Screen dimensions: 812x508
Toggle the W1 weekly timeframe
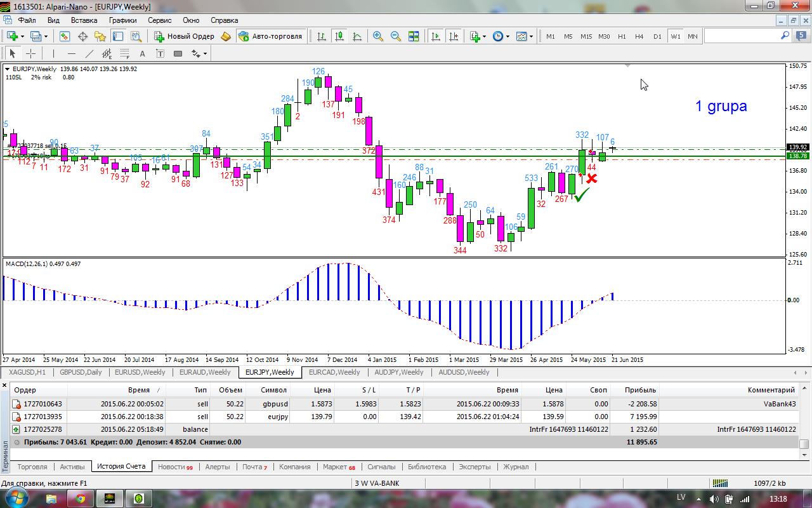pyautogui.click(x=675, y=36)
